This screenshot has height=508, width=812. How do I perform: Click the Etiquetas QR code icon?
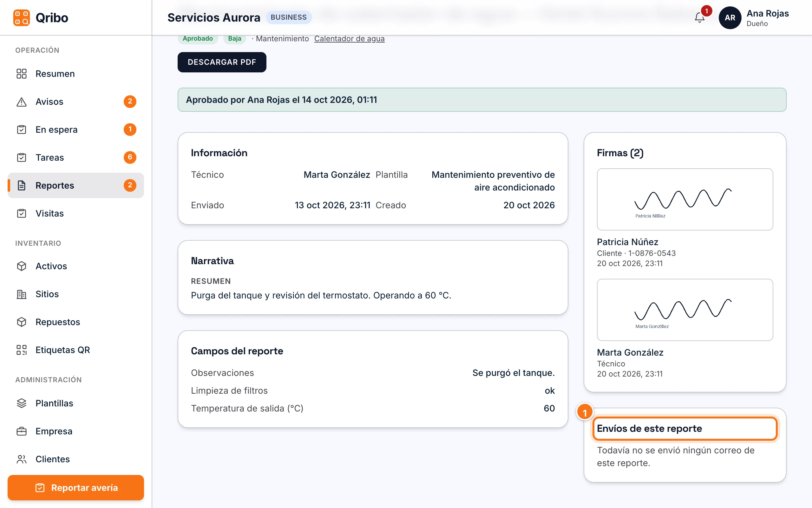[x=22, y=350]
